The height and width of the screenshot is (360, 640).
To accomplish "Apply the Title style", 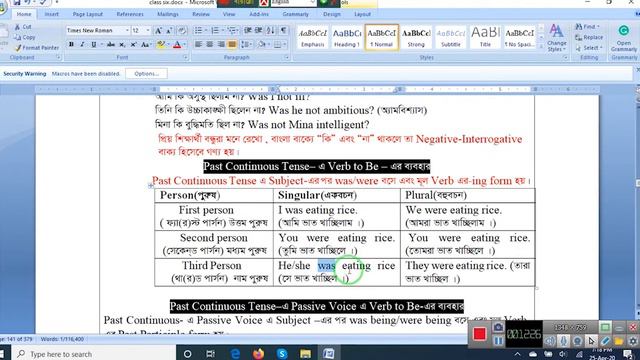I will (485, 38).
